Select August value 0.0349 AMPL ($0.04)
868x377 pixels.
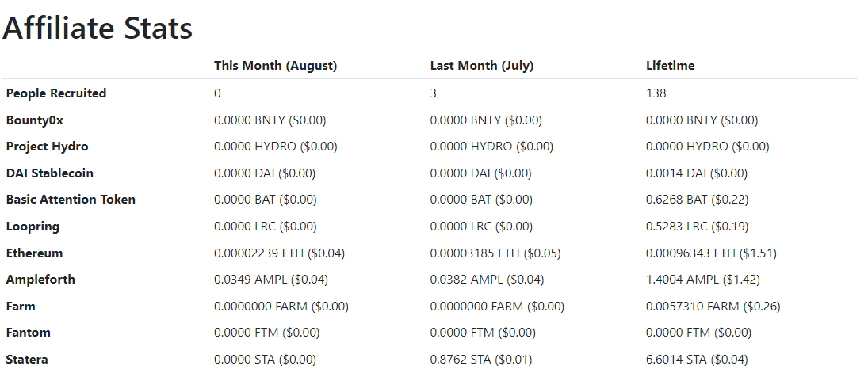271,280
